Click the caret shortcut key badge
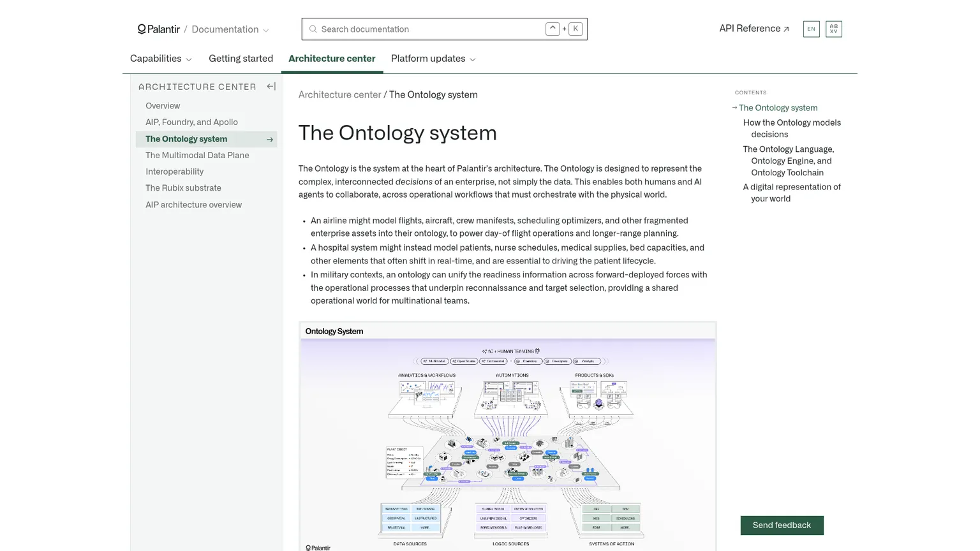 553,29
